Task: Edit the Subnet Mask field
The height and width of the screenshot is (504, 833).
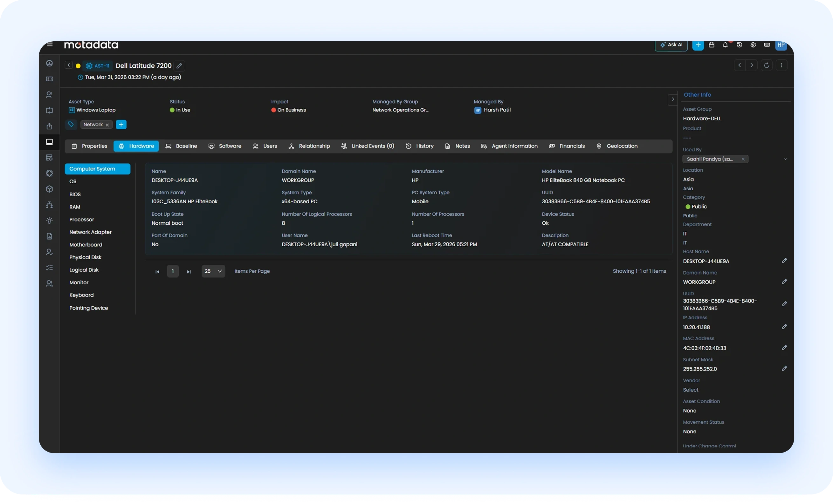Action: coord(784,368)
